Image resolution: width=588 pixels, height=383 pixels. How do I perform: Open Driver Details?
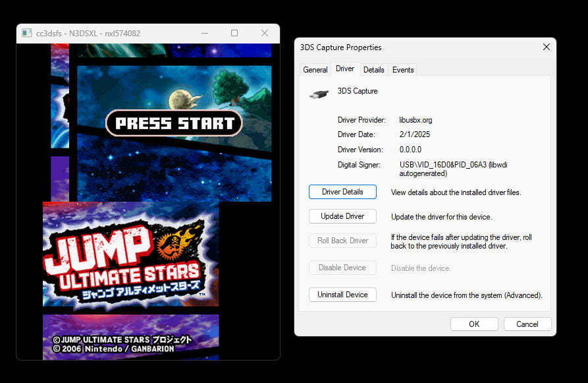(342, 192)
